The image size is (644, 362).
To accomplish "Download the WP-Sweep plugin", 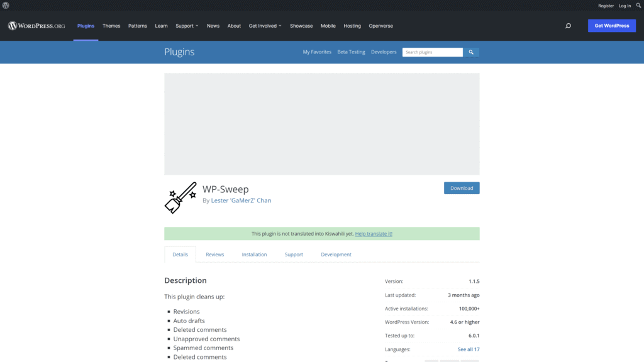I will 462,188.
